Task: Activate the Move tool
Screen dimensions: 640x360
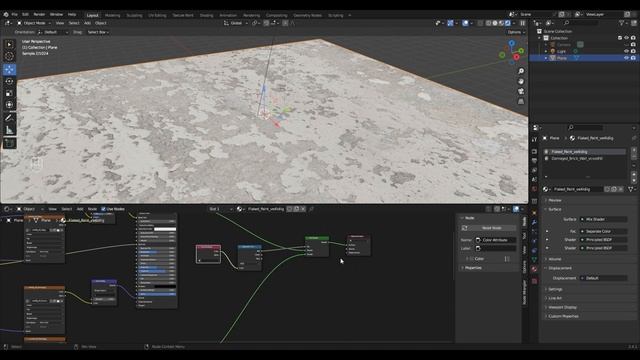Action: click(x=9, y=69)
